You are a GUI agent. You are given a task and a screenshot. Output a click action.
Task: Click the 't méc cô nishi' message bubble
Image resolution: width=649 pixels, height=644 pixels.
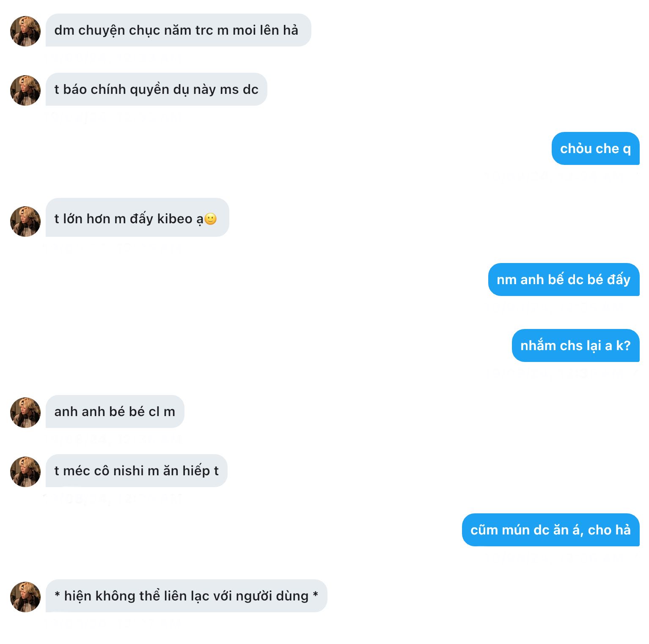pos(136,471)
